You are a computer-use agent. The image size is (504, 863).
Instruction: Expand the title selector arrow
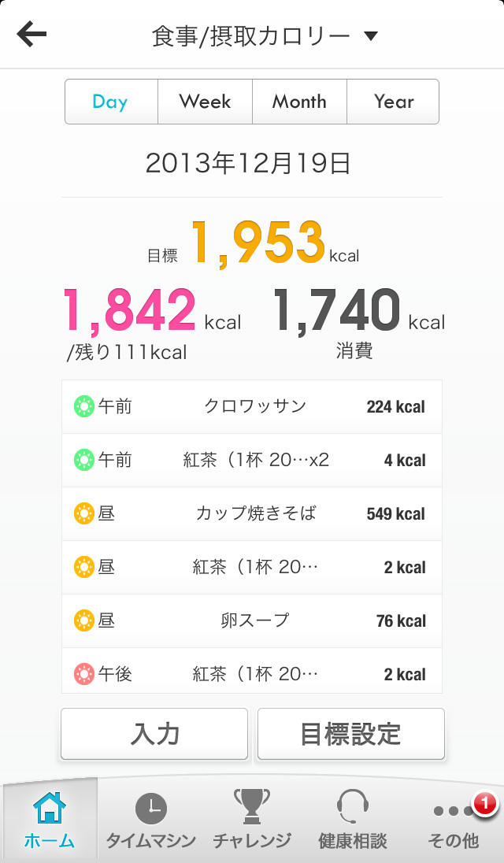coord(372,35)
